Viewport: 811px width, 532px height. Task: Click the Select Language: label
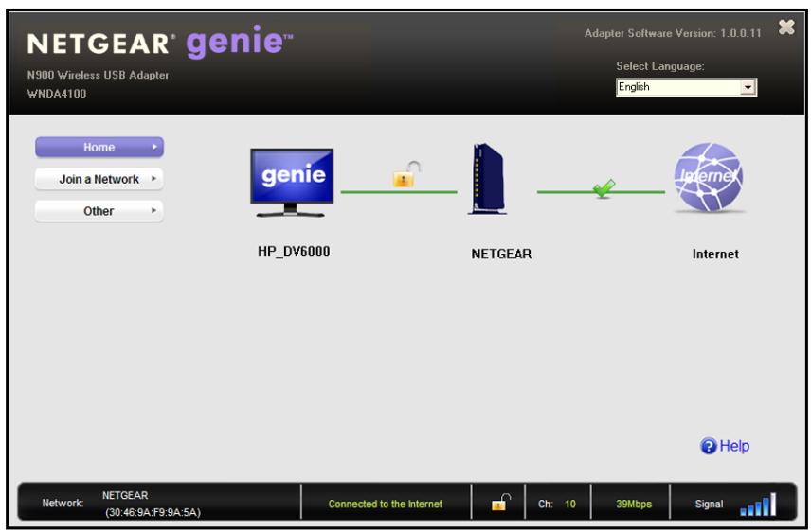660,66
